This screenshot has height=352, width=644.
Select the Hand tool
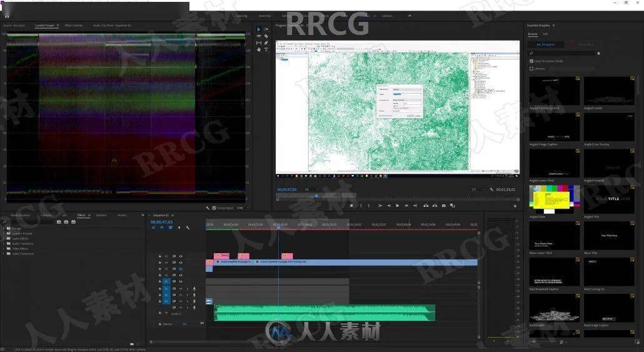point(258,49)
